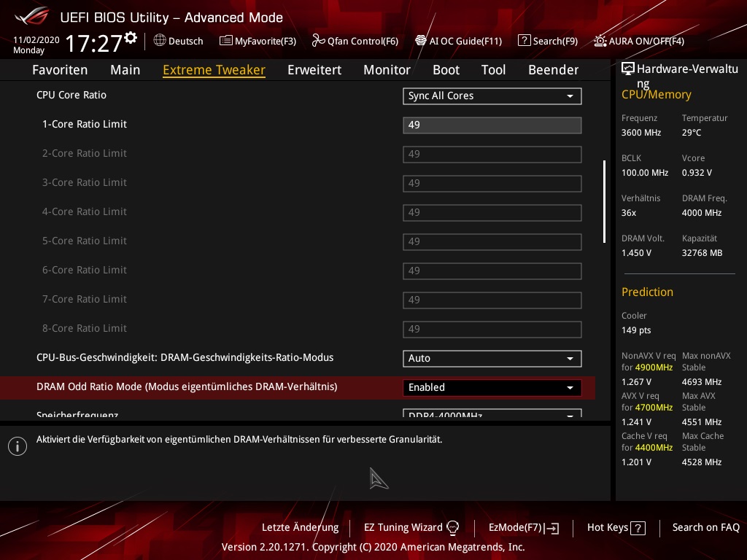747x560 pixels.
Task: Click the 3-Core Ratio Limit field
Action: coord(492,183)
